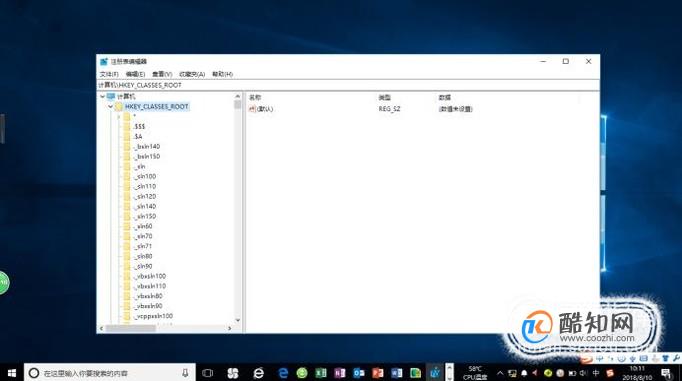The height and width of the screenshot is (381, 682).
Task: Open the Windows Start menu
Action: point(12,373)
